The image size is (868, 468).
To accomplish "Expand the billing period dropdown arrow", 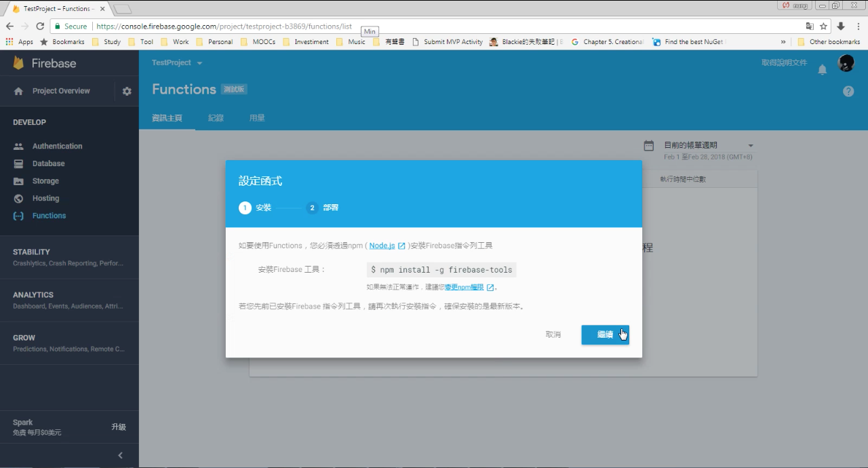I will coord(751,145).
